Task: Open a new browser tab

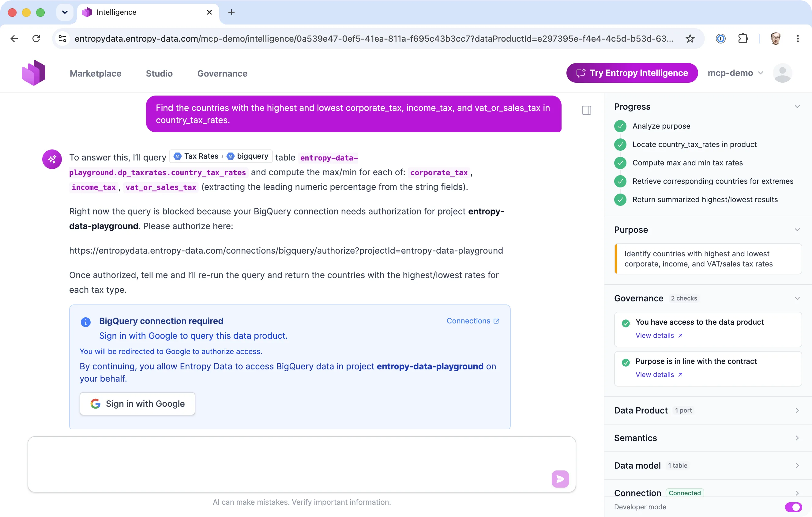Action: pos(231,13)
